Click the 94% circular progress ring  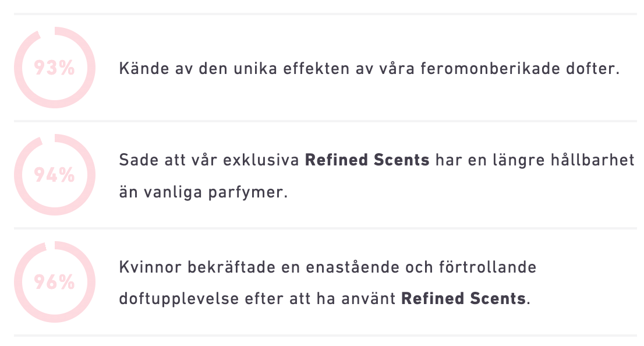[x=55, y=175]
